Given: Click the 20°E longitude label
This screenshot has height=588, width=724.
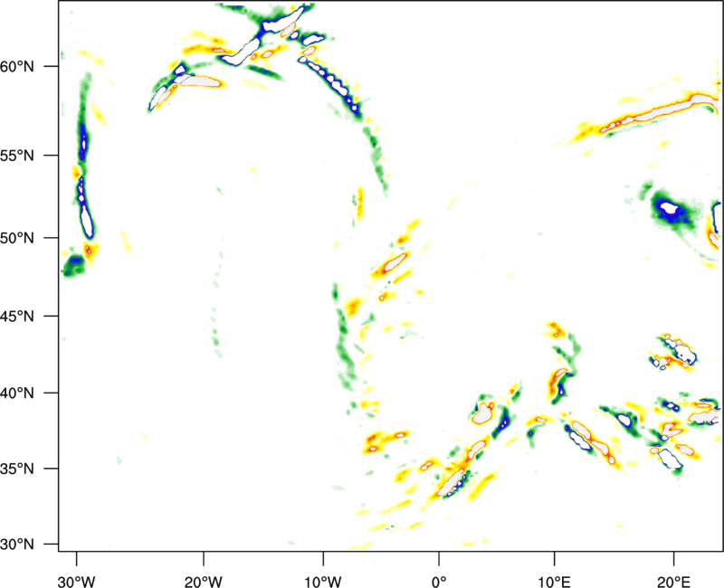Looking at the screenshot, I should pyautogui.click(x=673, y=582).
